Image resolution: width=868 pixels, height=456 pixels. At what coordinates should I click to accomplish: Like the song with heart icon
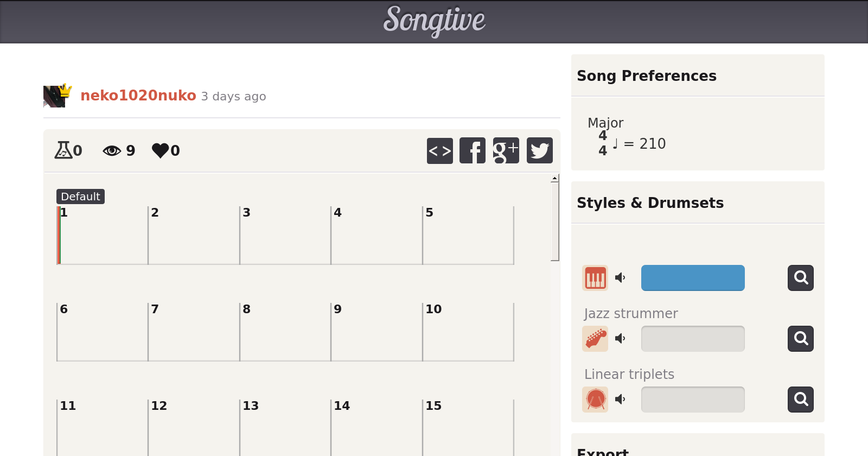(x=161, y=150)
